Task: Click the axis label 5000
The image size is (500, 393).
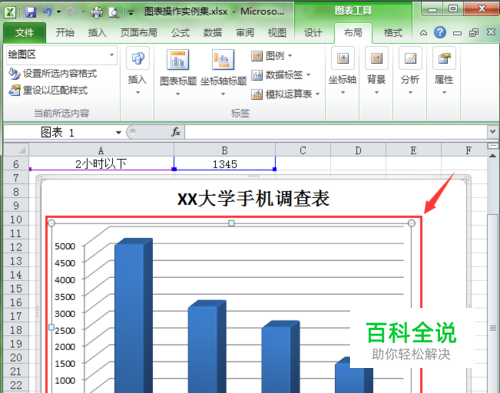Action: 65,246
